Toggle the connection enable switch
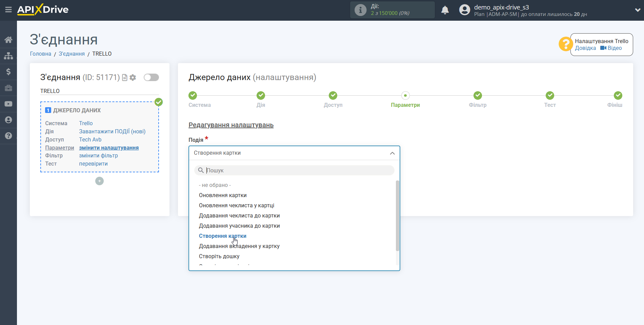Image resolution: width=644 pixels, height=325 pixels. pyautogui.click(x=151, y=77)
